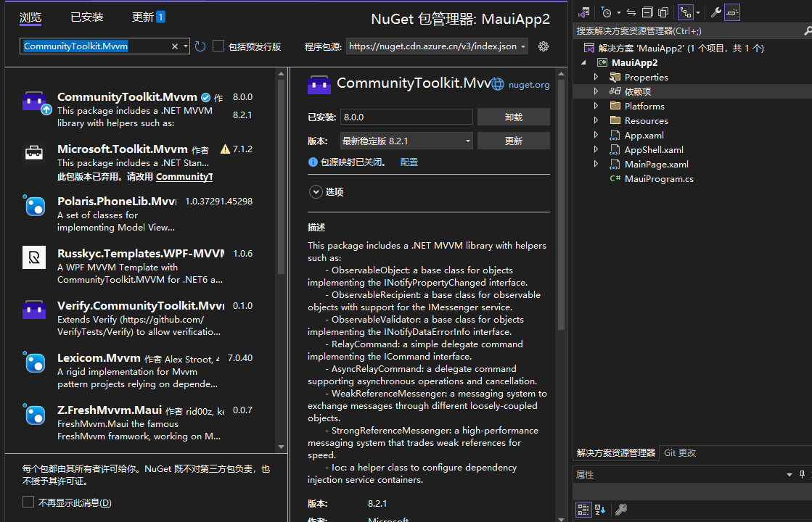This screenshot has height=522, width=812.
Task: Follow the CommunityT replacement package link
Action: (184, 176)
